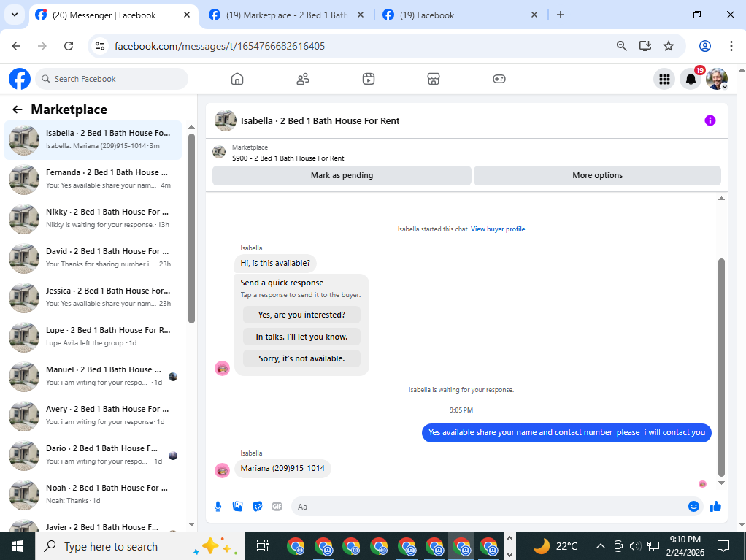
Task: Open Task View on the taskbar
Action: (263, 546)
